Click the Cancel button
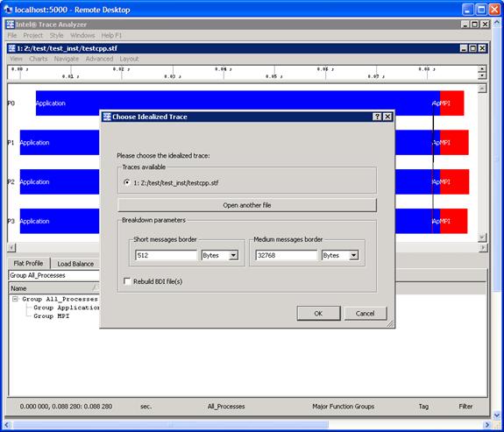The width and height of the screenshot is (504, 432). [x=366, y=314]
